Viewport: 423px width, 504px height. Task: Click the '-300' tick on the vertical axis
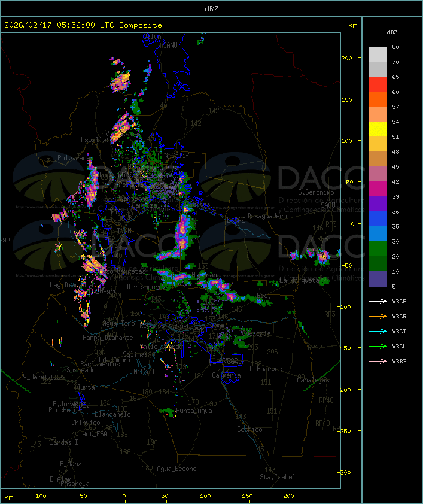tap(345, 472)
